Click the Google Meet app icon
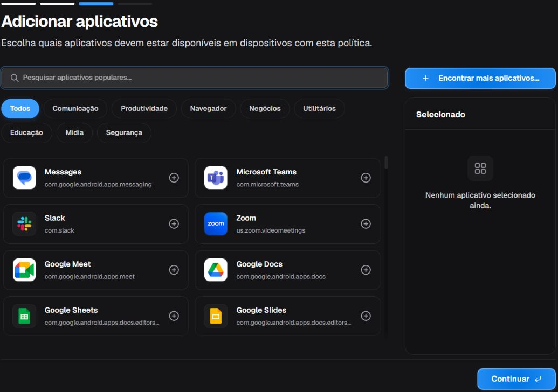 (x=24, y=270)
